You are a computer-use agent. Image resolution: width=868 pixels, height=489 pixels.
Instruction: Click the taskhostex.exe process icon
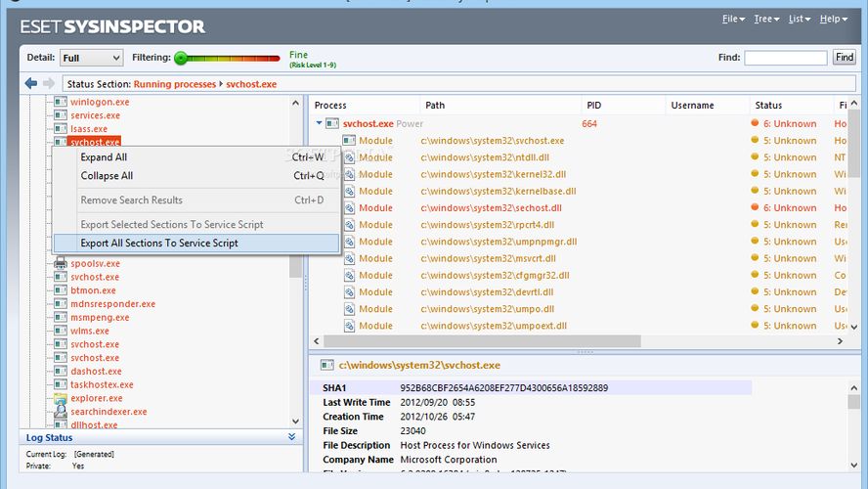(x=61, y=384)
